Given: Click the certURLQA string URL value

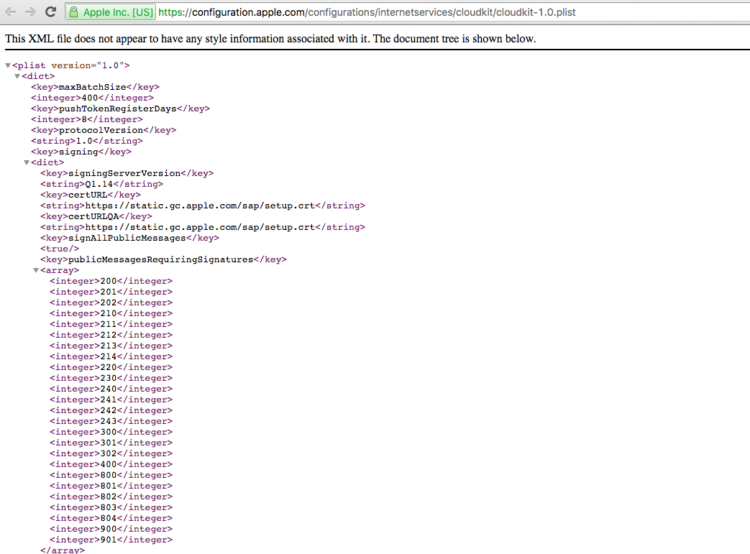Looking at the screenshot, I should 202,227.
